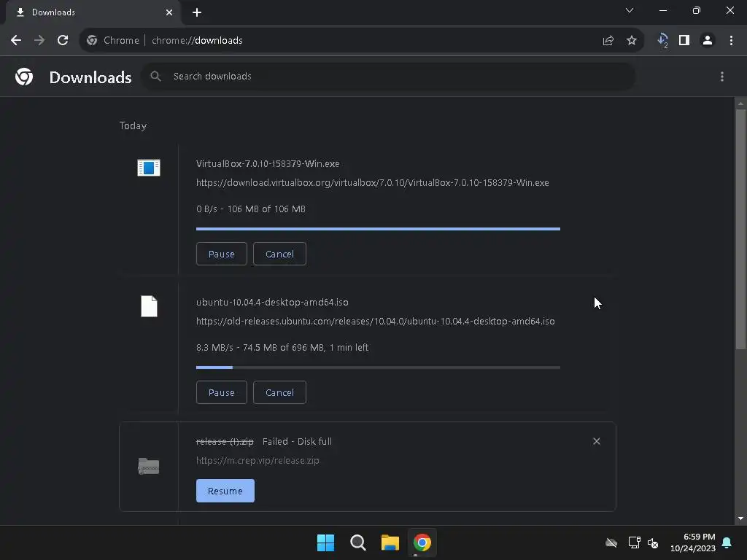Click the Chrome taskbar icon

422,542
